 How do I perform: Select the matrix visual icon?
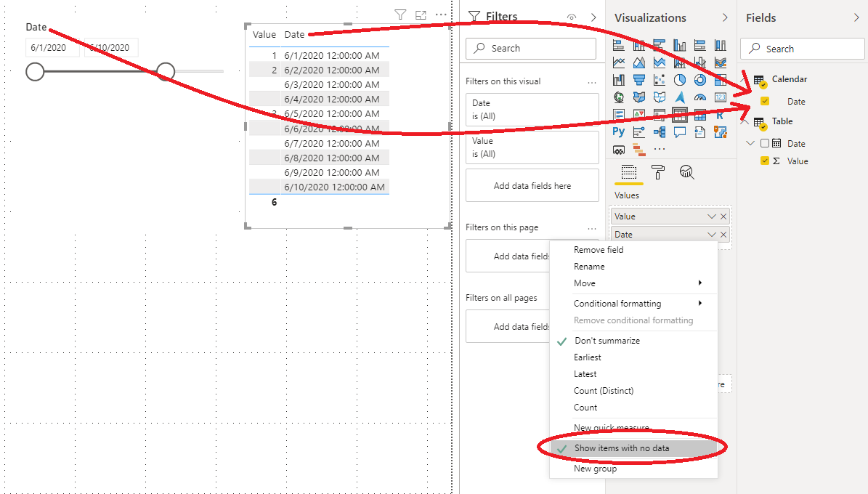click(700, 115)
